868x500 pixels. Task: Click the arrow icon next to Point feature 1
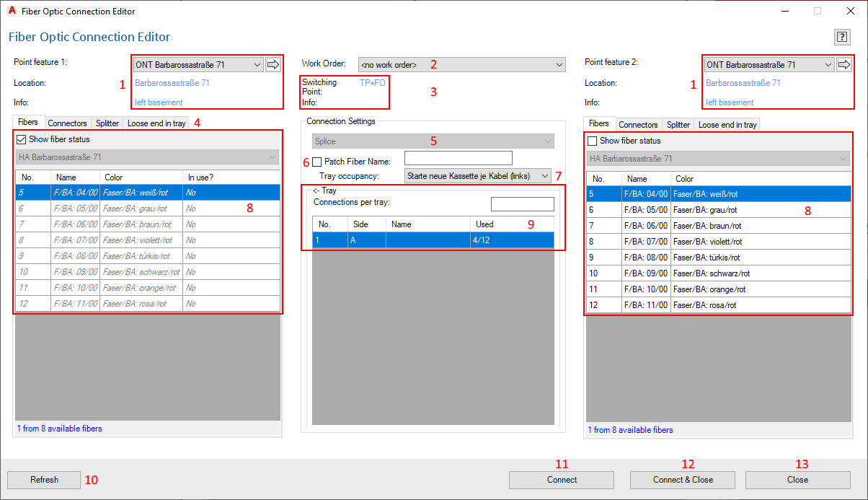point(273,65)
